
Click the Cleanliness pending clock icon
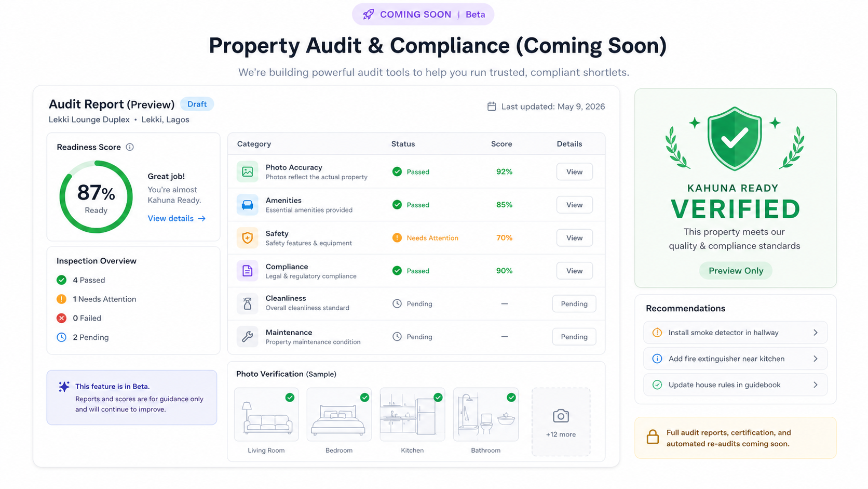tap(397, 304)
